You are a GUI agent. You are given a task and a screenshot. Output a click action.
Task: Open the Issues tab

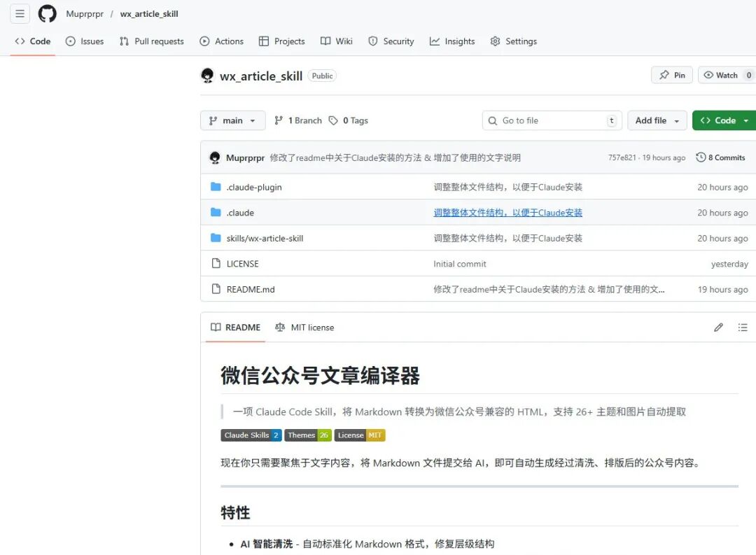click(85, 41)
